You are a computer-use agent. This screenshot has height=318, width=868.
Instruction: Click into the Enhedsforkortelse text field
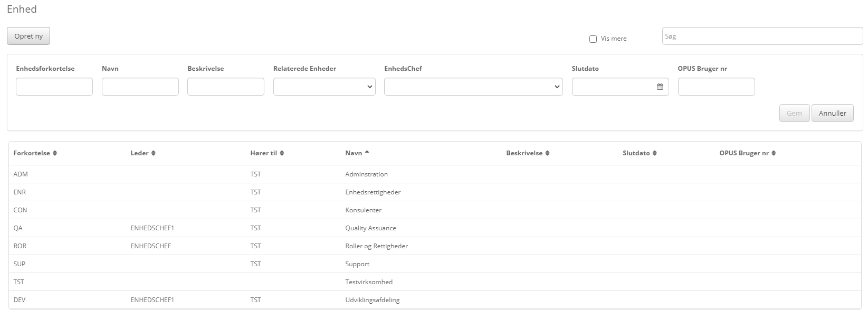click(54, 87)
